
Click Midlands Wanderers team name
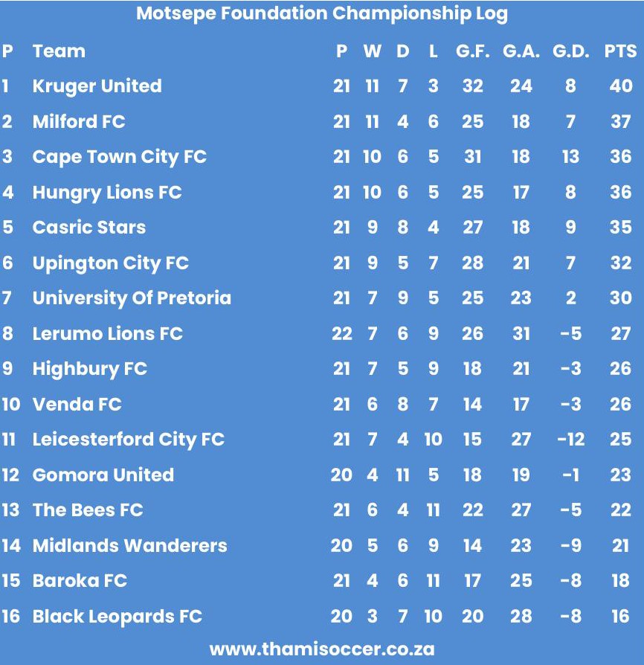[129, 546]
